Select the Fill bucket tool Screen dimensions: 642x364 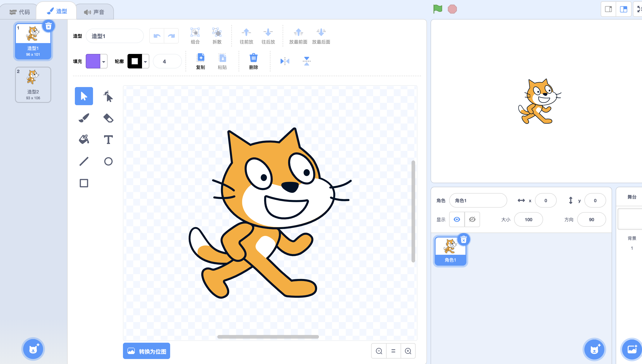(x=84, y=139)
